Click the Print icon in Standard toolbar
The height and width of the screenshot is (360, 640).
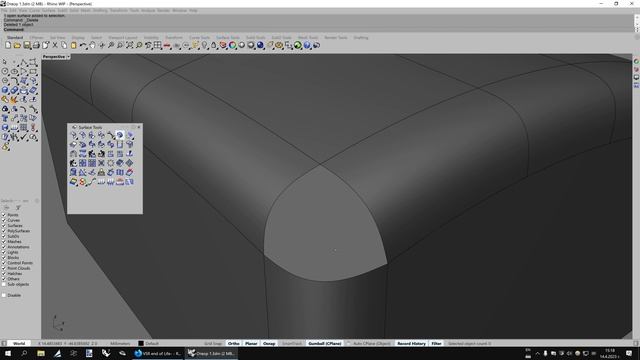[36, 45]
